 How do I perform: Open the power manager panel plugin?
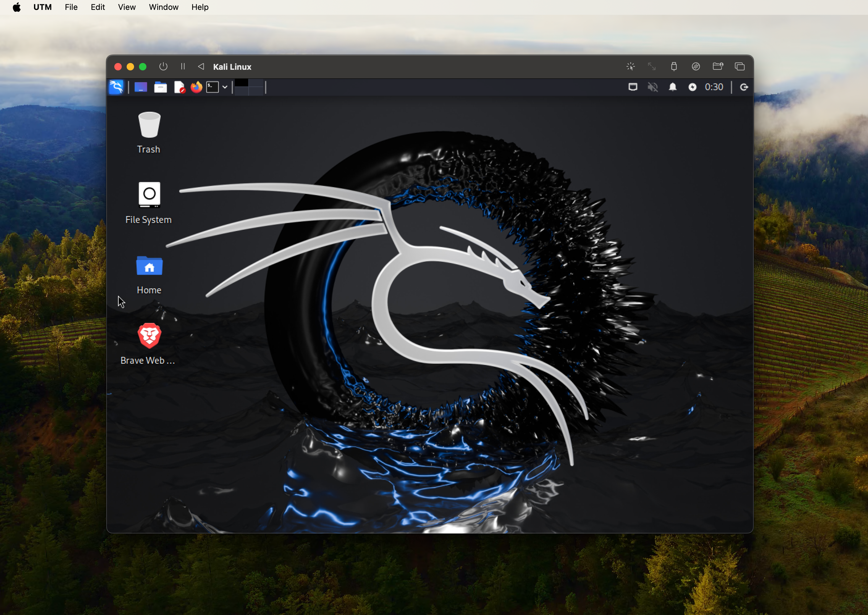(692, 87)
